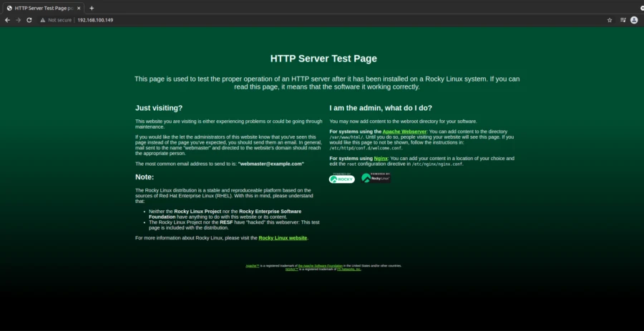This screenshot has height=331, width=644.
Task: Open the Apache Webserver link
Action: (x=404, y=132)
